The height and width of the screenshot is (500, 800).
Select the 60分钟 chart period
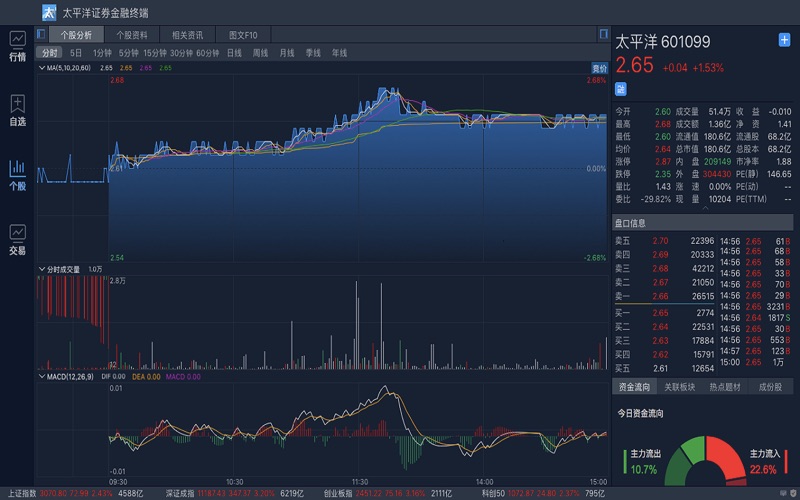click(x=208, y=53)
